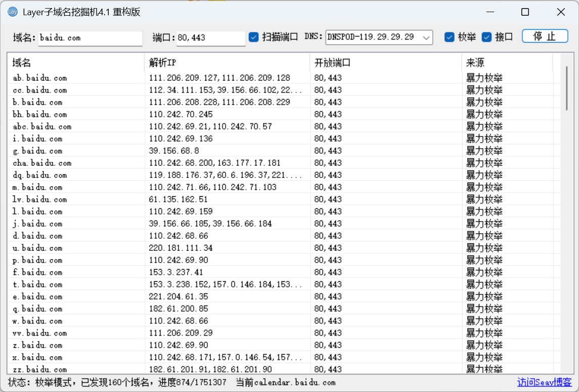Viewport: 579px width, 392px height.
Task: Click IP 61.135.162.51
Action: [178, 199]
